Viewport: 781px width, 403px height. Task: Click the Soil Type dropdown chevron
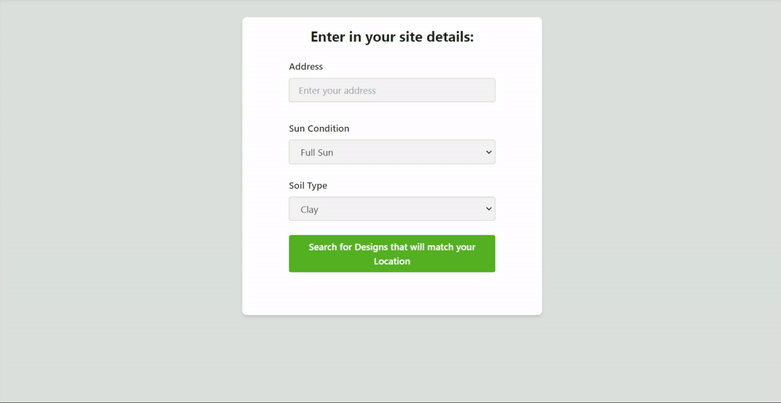pyautogui.click(x=488, y=209)
